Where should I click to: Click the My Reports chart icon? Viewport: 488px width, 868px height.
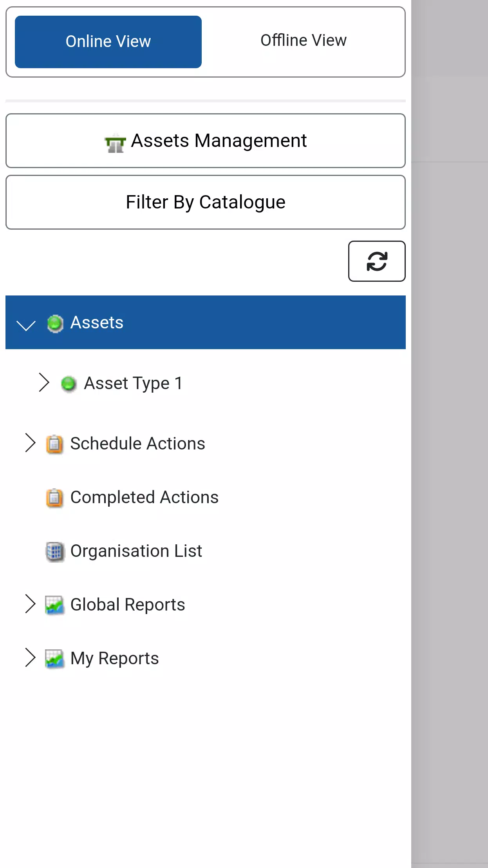[54, 658]
